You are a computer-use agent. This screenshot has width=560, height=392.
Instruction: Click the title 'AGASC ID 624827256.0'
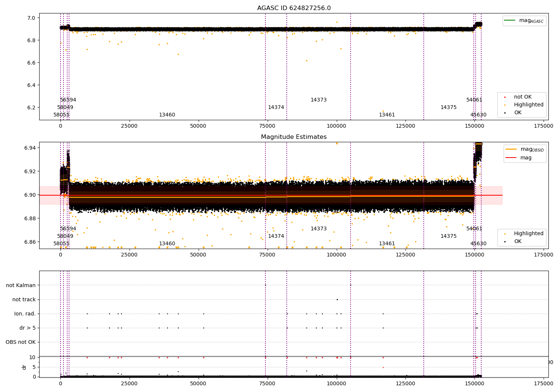(294, 8)
